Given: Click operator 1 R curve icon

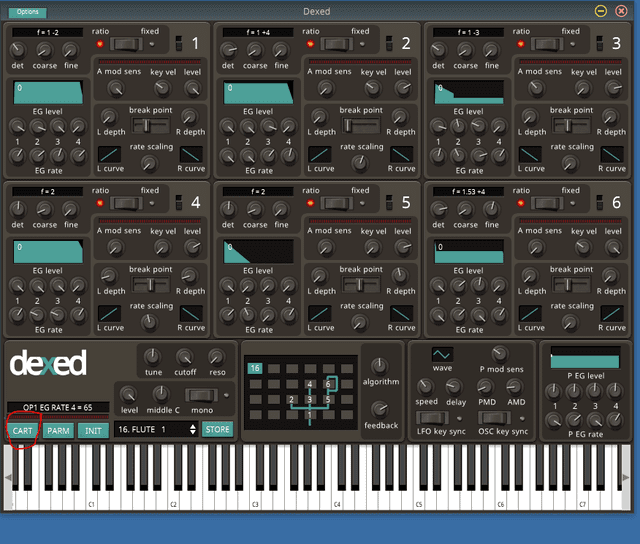Looking at the screenshot, I should [x=191, y=154].
